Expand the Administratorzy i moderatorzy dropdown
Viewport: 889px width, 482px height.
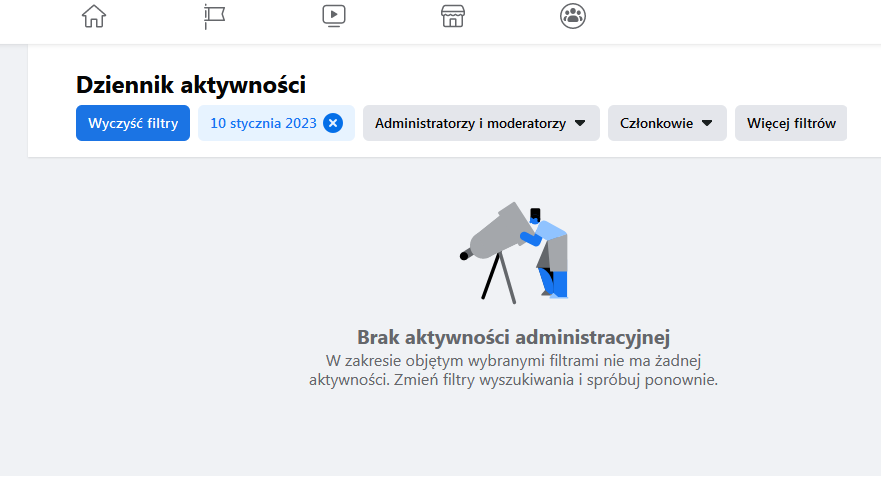pos(481,123)
